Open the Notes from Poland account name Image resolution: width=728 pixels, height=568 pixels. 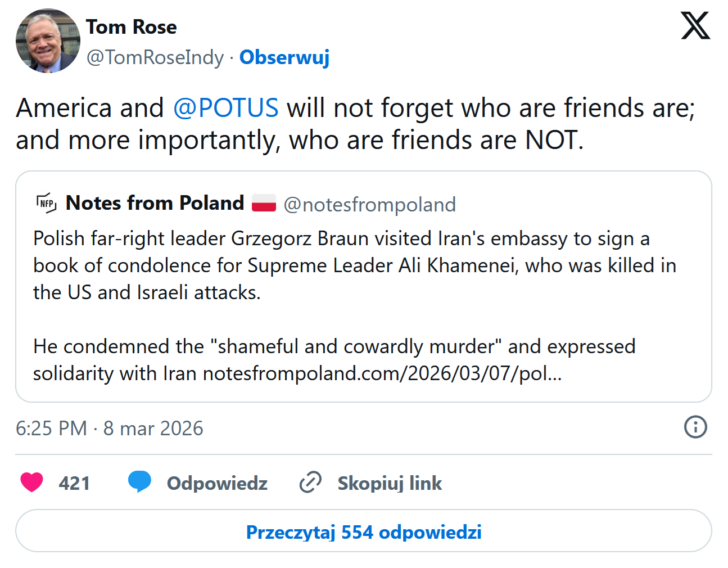pos(155,203)
